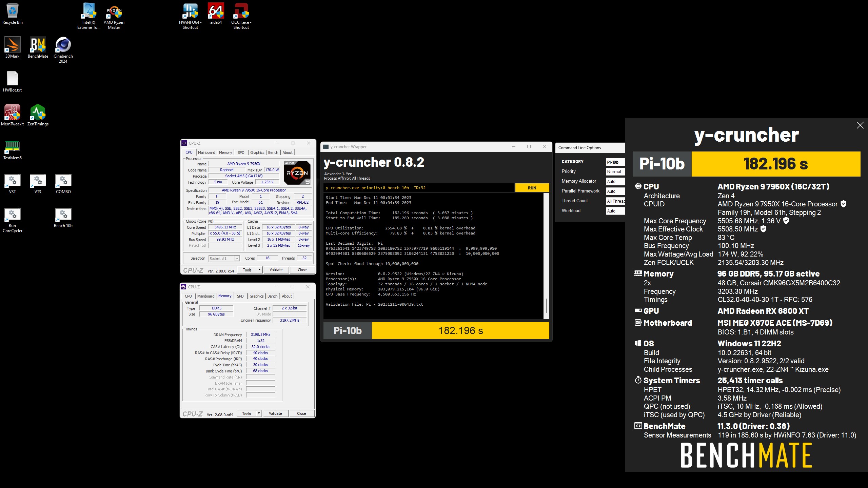
Task: Maximize the y-cruncher Wrapper window
Action: click(x=529, y=146)
